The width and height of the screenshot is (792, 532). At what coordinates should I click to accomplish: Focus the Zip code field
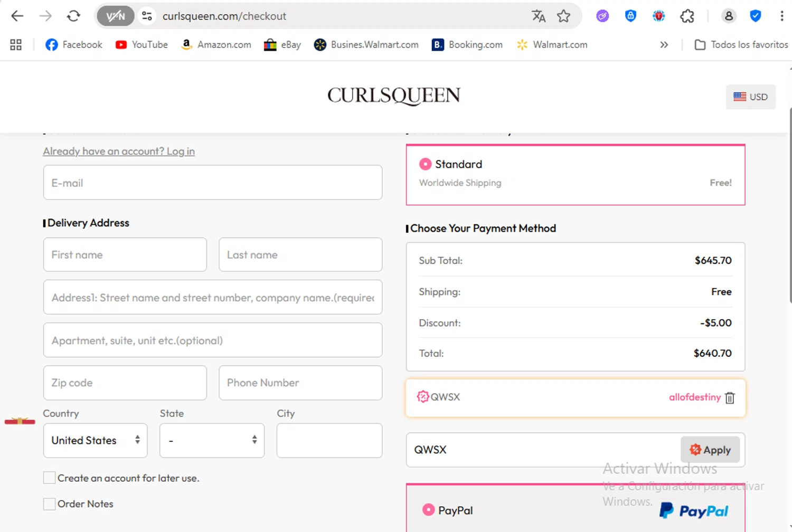pyautogui.click(x=125, y=383)
